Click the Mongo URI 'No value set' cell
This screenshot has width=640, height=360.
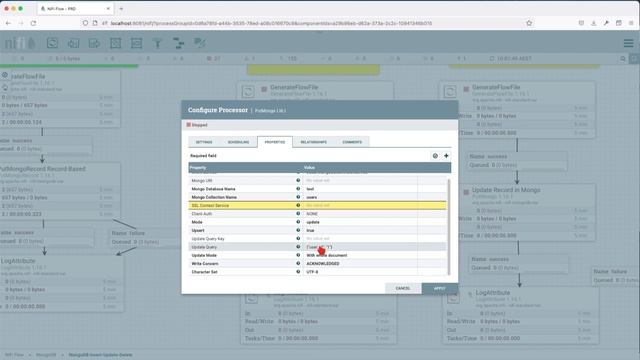point(360,180)
